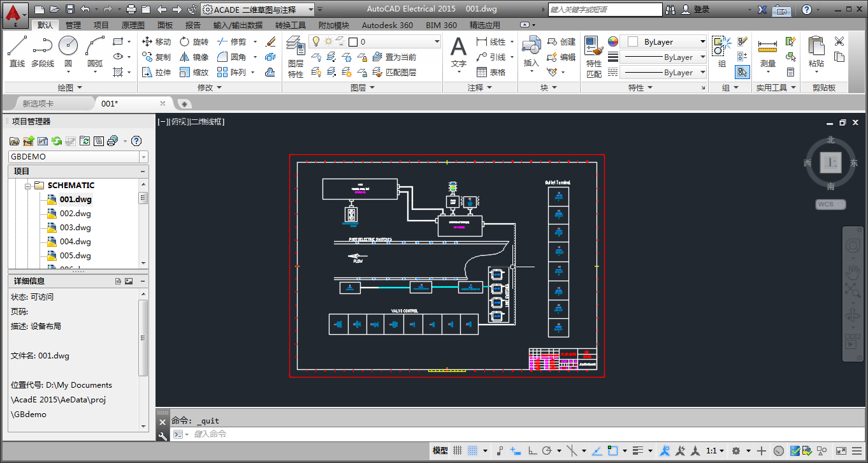
Task: Open the 面板 ribbon tab
Action: (x=165, y=25)
